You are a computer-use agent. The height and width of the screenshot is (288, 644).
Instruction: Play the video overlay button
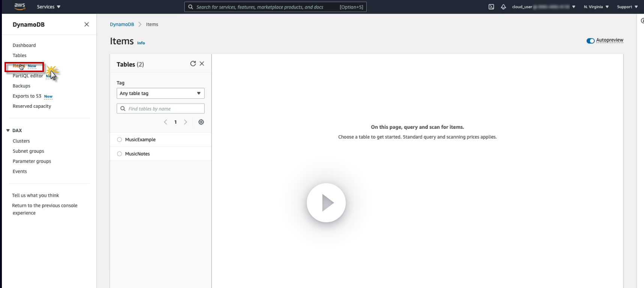tap(326, 203)
